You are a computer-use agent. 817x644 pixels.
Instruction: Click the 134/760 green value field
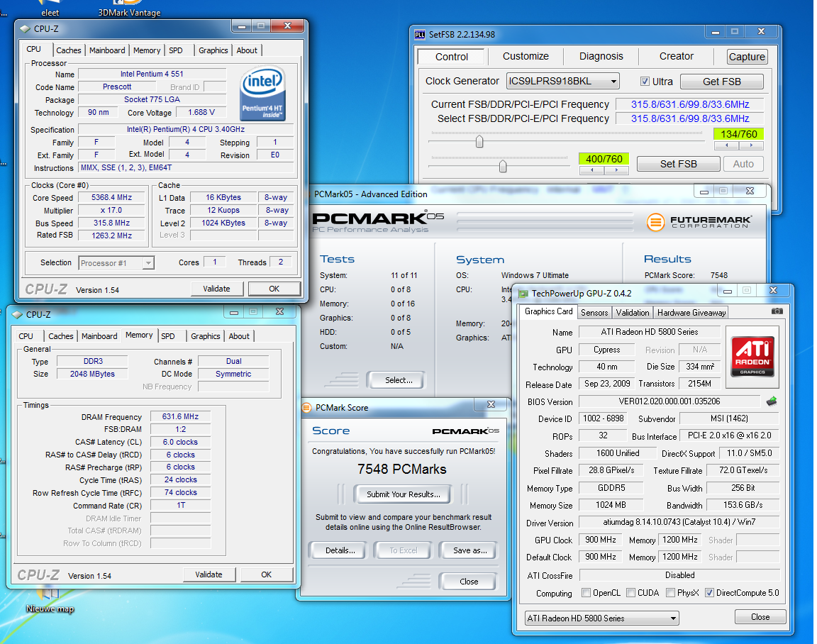click(738, 134)
